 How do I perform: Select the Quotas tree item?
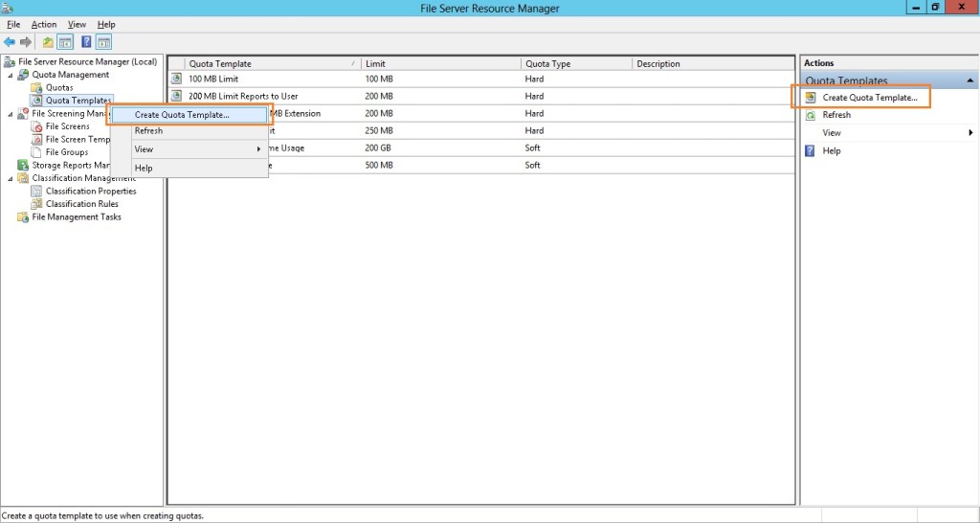click(x=59, y=88)
